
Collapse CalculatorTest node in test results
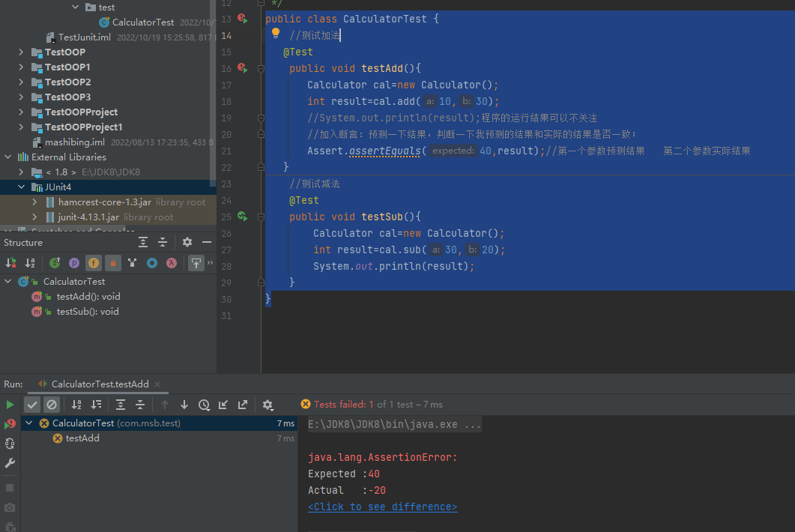pyautogui.click(x=29, y=423)
